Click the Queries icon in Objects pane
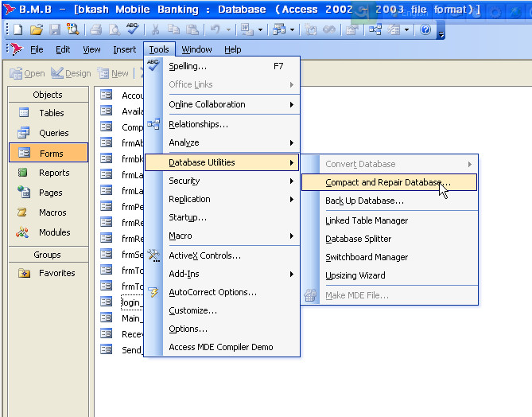This screenshot has height=417, width=532. (x=24, y=133)
